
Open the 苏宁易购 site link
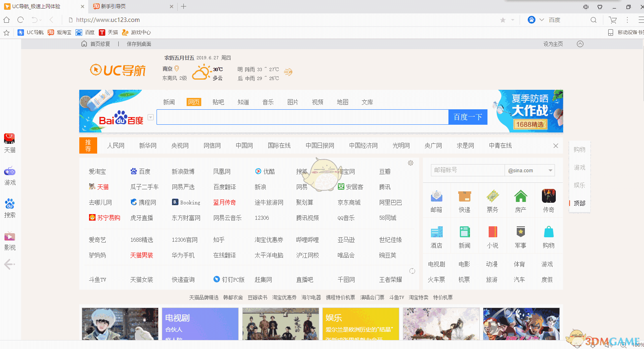pyautogui.click(x=104, y=218)
